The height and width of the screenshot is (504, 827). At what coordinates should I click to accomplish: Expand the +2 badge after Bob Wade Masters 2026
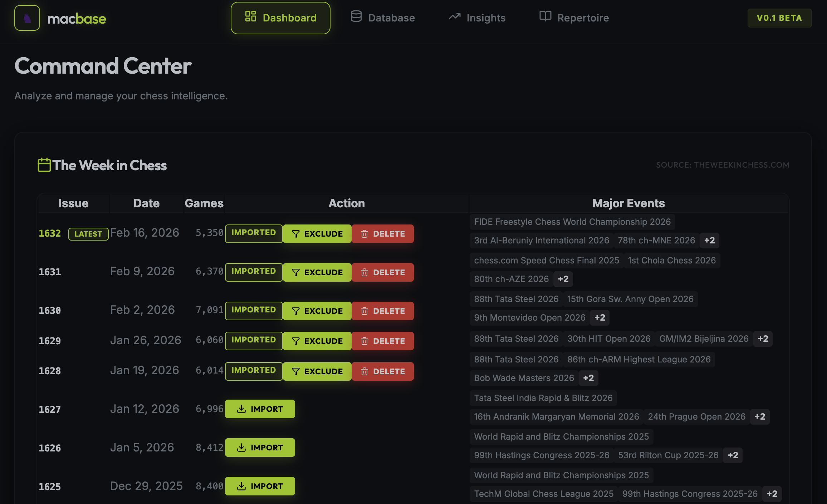pyautogui.click(x=588, y=378)
